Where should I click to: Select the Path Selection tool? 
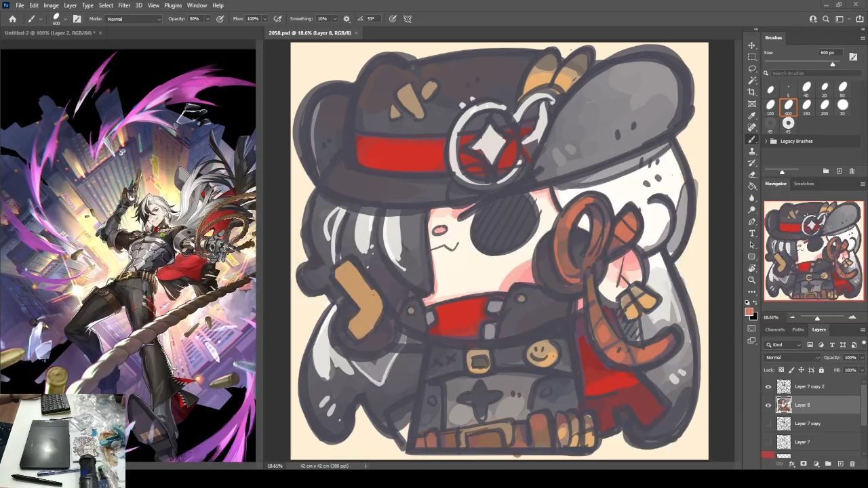(x=752, y=245)
